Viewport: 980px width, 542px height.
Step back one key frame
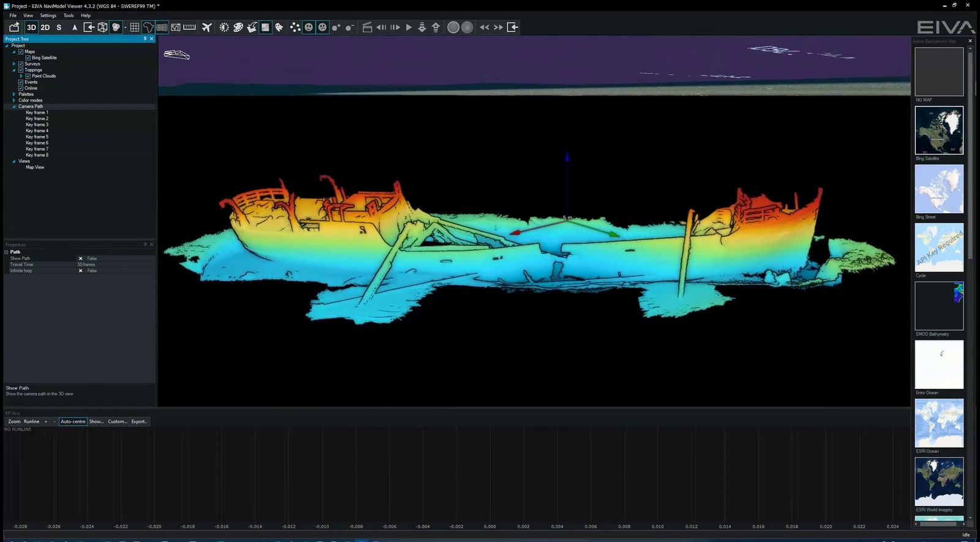pos(381,28)
